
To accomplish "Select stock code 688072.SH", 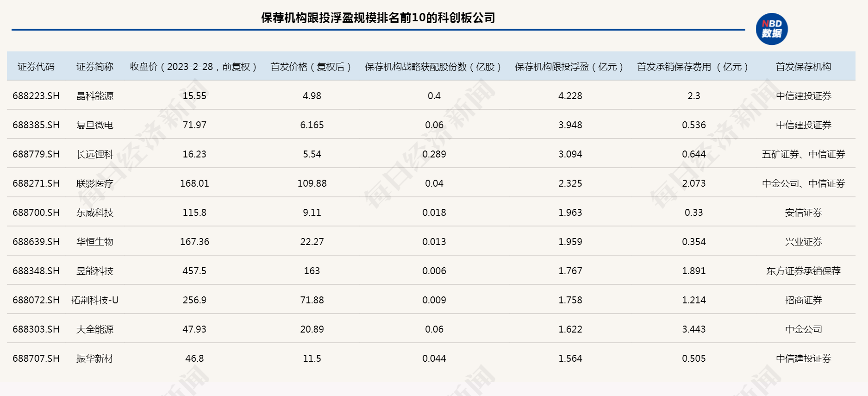I will [x=36, y=300].
